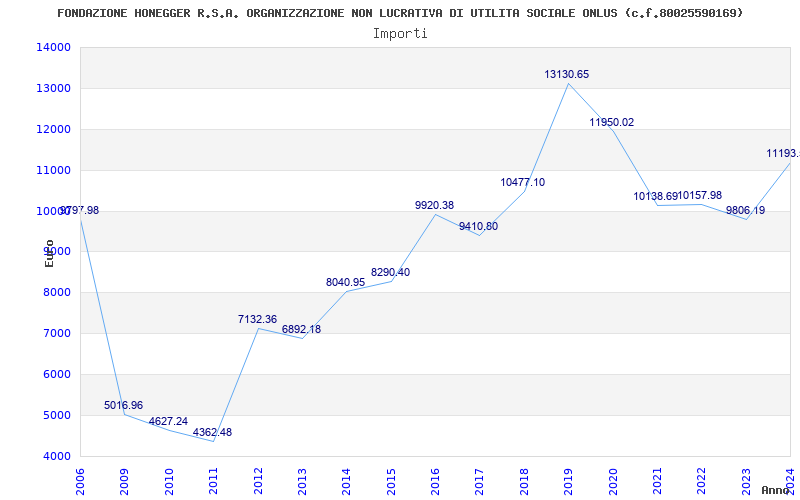Select the 7132.36 data label
Image resolution: width=800 pixels, height=500 pixels.
pos(257,319)
